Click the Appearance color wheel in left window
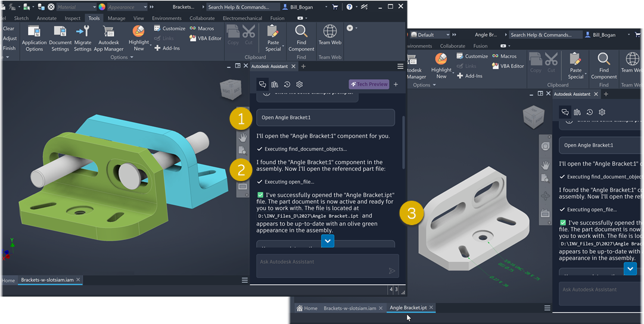Image resolution: width=644 pixels, height=324 pixels. (x=102, y=7)
